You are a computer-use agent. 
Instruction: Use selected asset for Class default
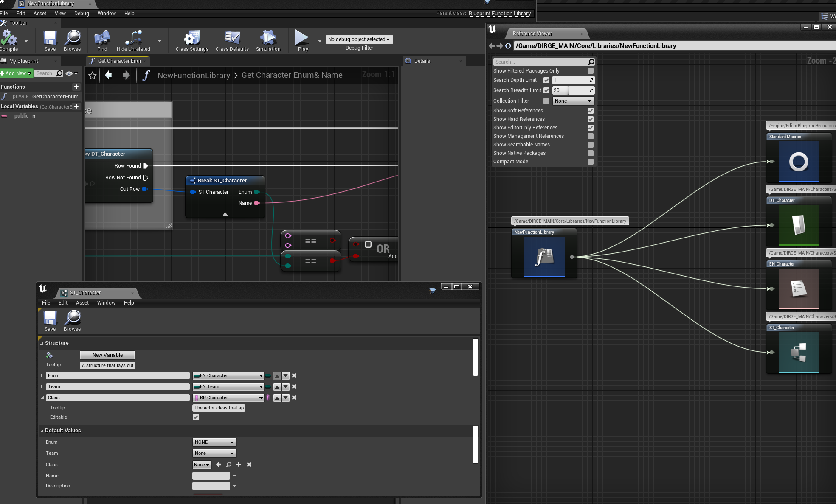click(219, 465)
